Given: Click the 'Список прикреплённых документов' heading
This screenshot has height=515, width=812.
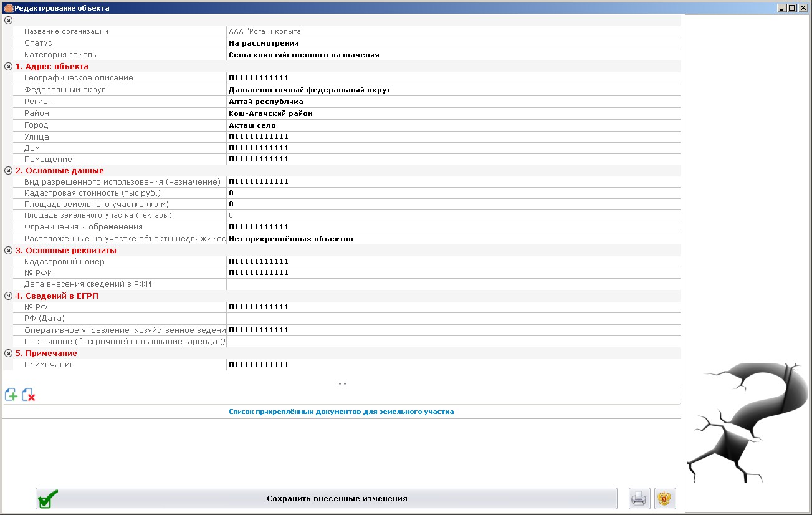Looking at the screenshot, I should tap(342, 412).
